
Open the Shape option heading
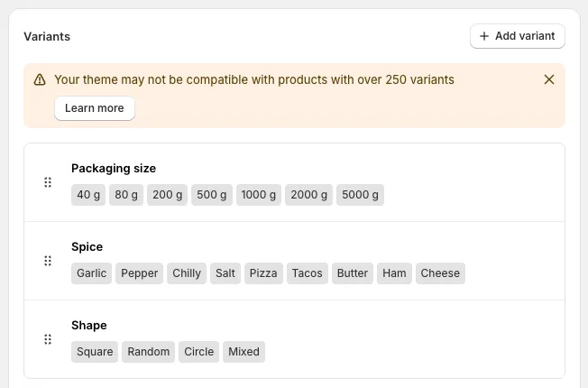pos(89,326)
